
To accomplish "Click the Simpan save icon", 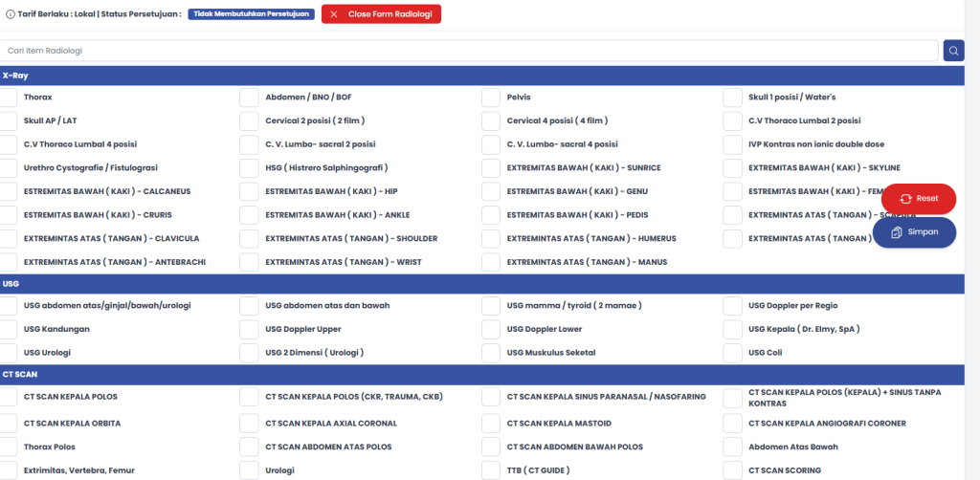I will [x=897, y=232].
